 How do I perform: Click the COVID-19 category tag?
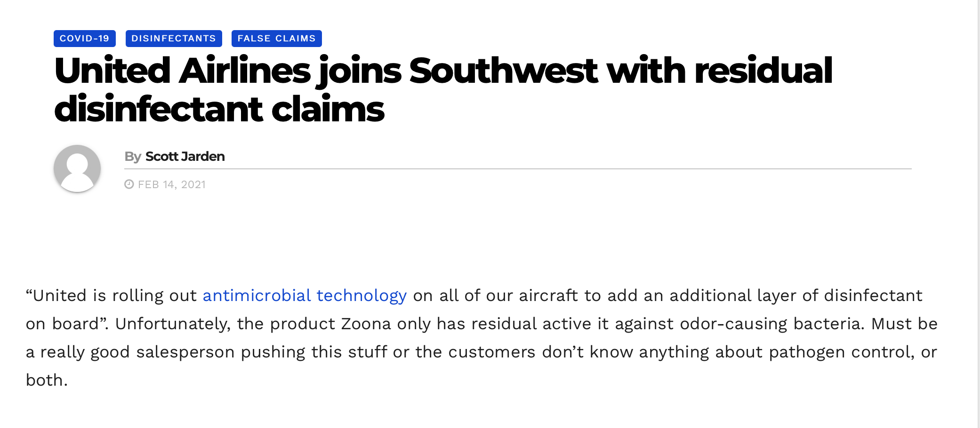coord(84,39)
